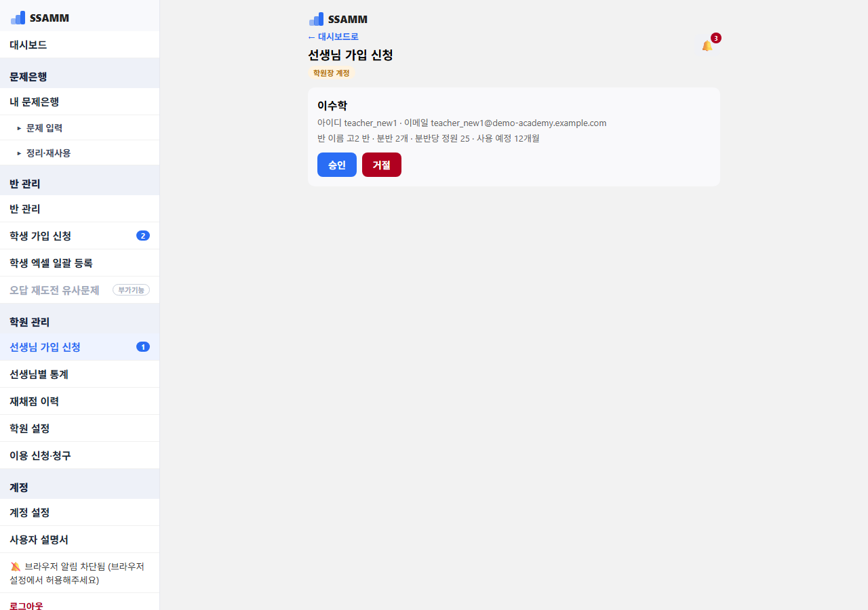Click the badge 1 on 선생님 가입 신청
Viewport: 868px width, 610px height.
143,347
